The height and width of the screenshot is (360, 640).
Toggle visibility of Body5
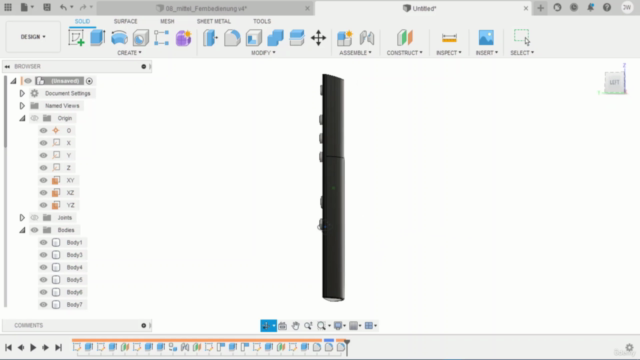[43, 280]
